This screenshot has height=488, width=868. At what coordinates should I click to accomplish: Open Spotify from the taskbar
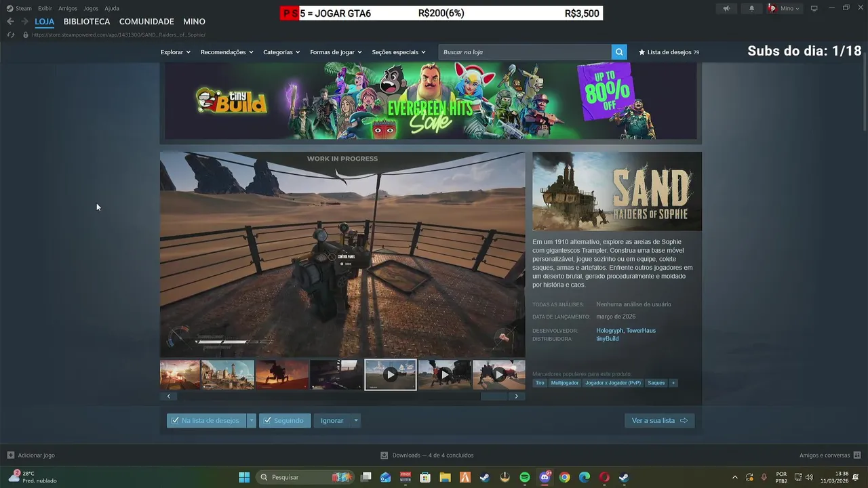tap(524, 477)
